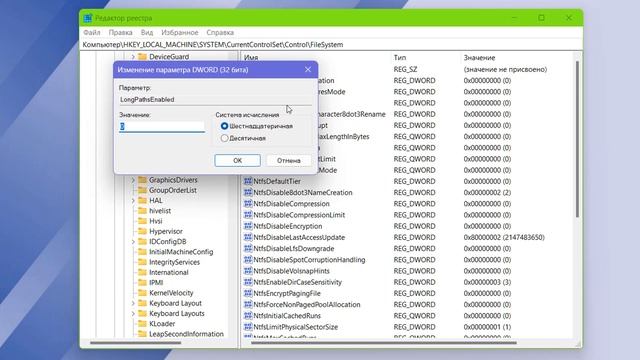
Task: Click the REG_SZ type cell
Action: [x=405, y=69]
